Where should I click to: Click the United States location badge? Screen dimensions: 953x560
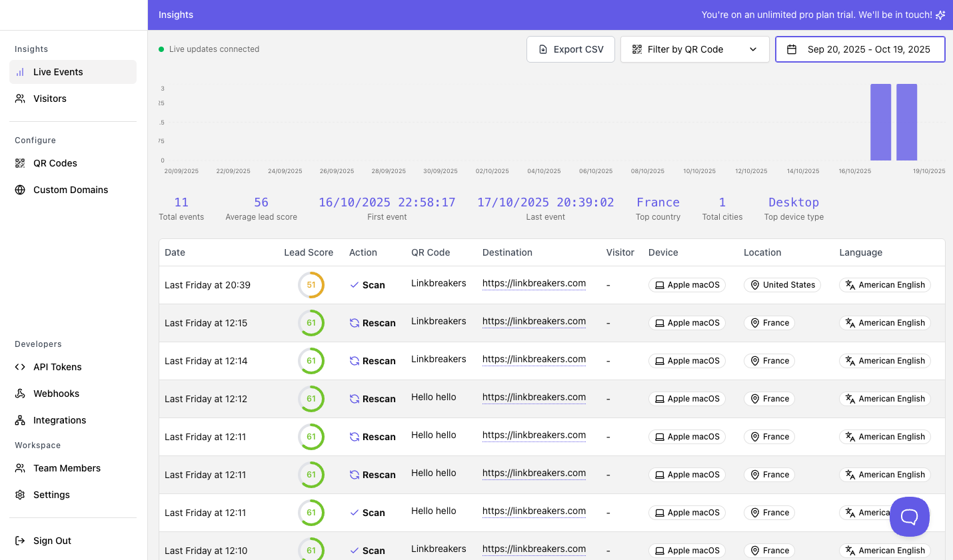coord(782,285)
